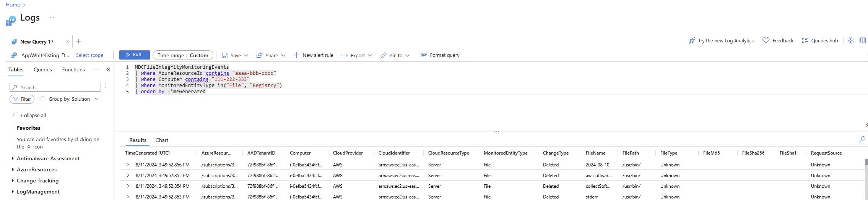Expand the Export dropdown arrow
This screenshot has height=200, width=868.
click(370, 55)
